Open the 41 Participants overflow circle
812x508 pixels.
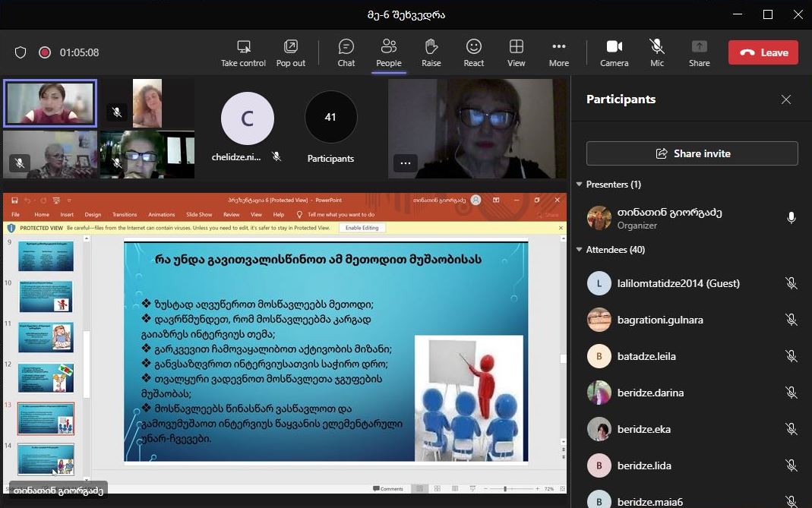330,117
